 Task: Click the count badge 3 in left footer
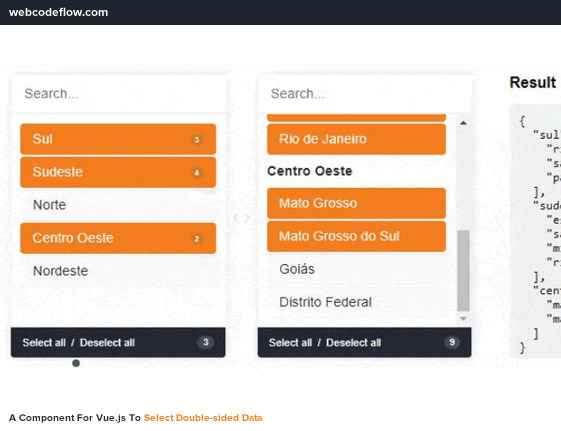pos(206,342)
